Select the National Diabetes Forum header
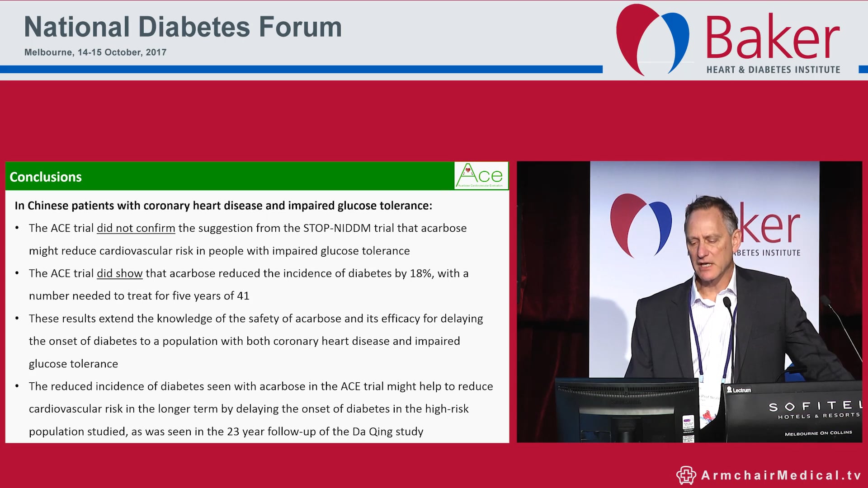 click(x=183, y=27)
